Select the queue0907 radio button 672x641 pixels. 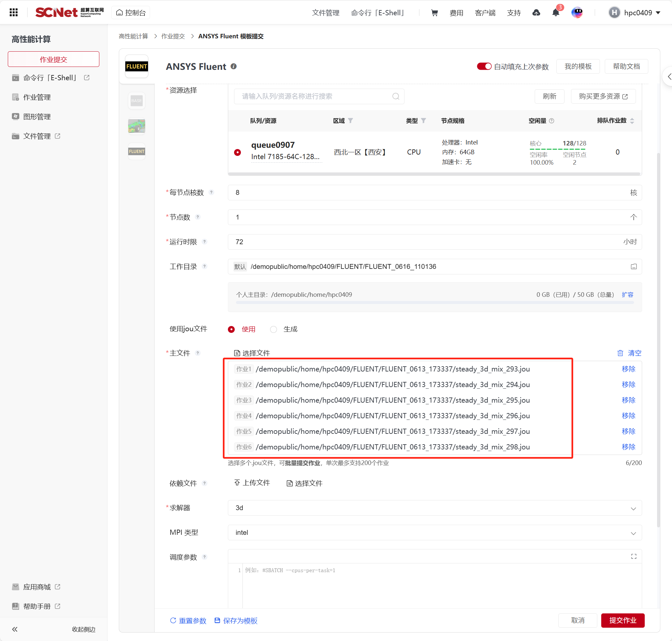tap(237, 152)
